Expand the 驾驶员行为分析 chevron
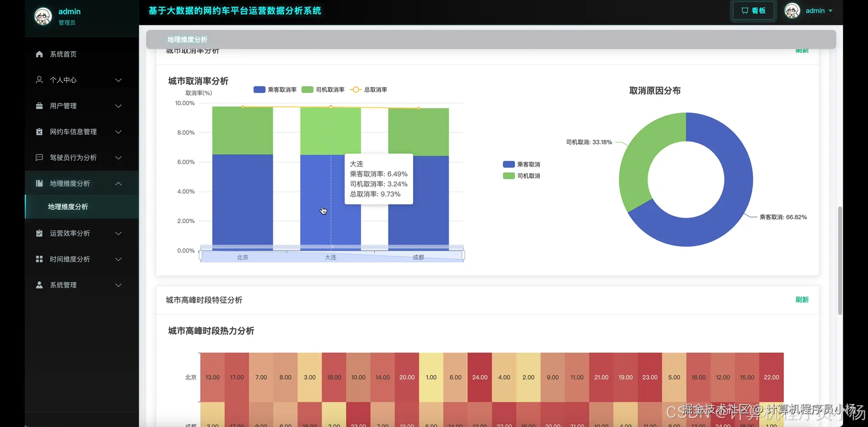Viewport: 868px width, 427px height. point(118,157)
